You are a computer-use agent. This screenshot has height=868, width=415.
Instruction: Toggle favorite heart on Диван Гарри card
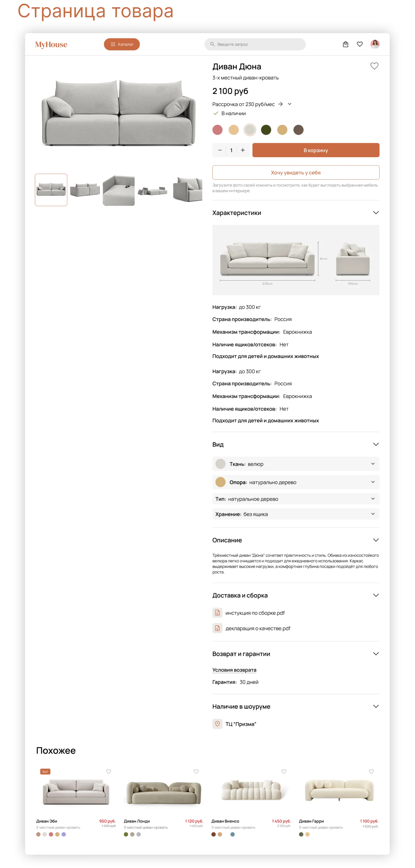tap(371, 771)
